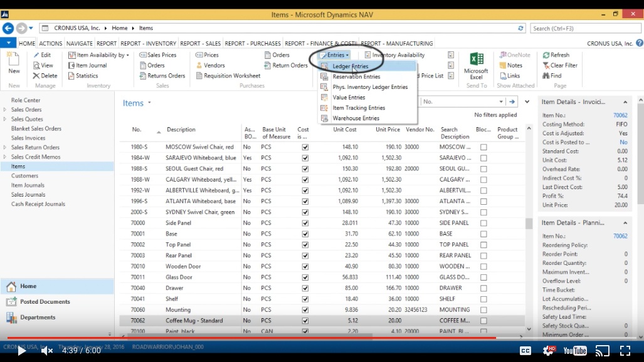644x362 pixels.
Task: Toggle Cost is Adjusted checkbox for 1980-S
Action: coord(305,147)
